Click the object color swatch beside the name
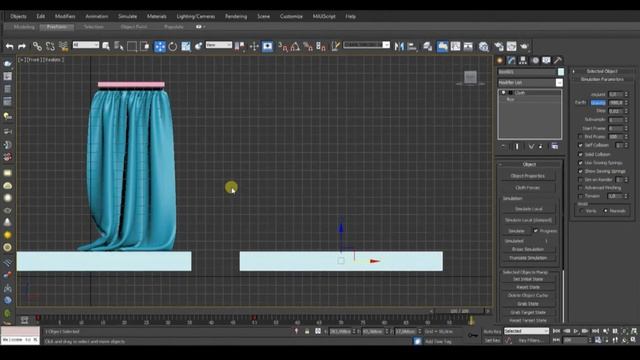The width and height of the screenshot is (640, 360). pyautogui.click(x=561, y=72)
